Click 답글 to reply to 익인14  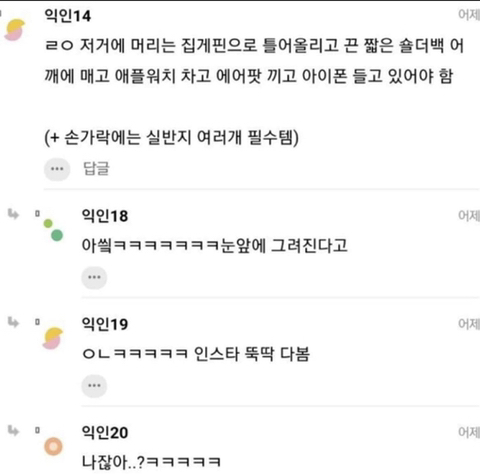[96, 168]
